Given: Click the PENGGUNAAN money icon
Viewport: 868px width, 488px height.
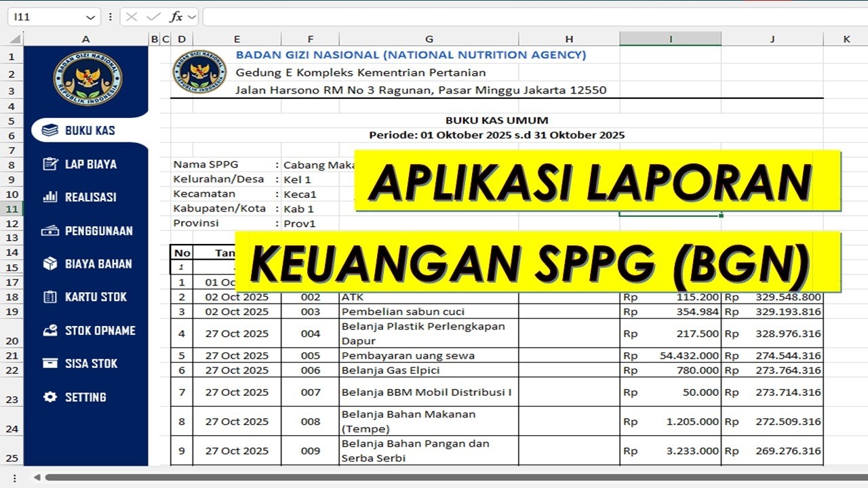Looking at the screenshot, I should [50, 230].
